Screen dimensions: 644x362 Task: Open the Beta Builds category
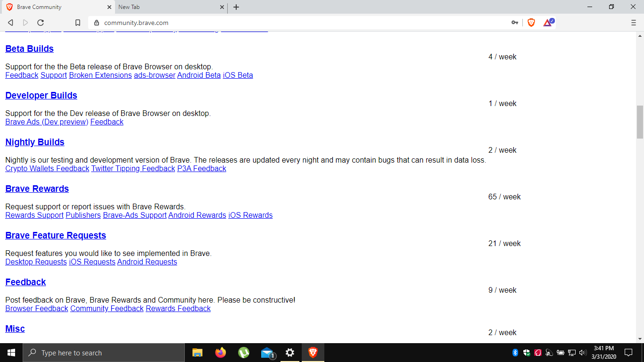29,49
